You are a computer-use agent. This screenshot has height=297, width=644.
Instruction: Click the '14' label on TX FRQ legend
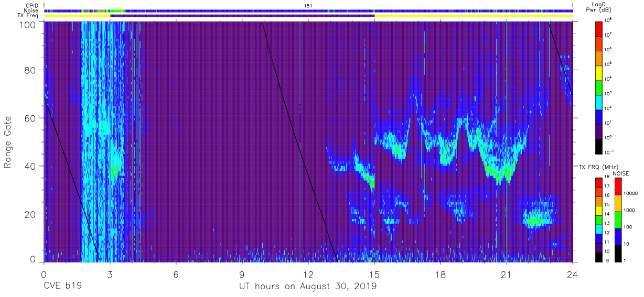608,214
